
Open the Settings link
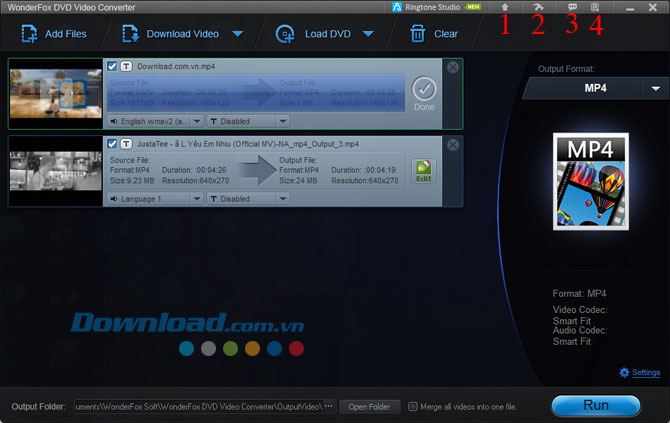646,373
